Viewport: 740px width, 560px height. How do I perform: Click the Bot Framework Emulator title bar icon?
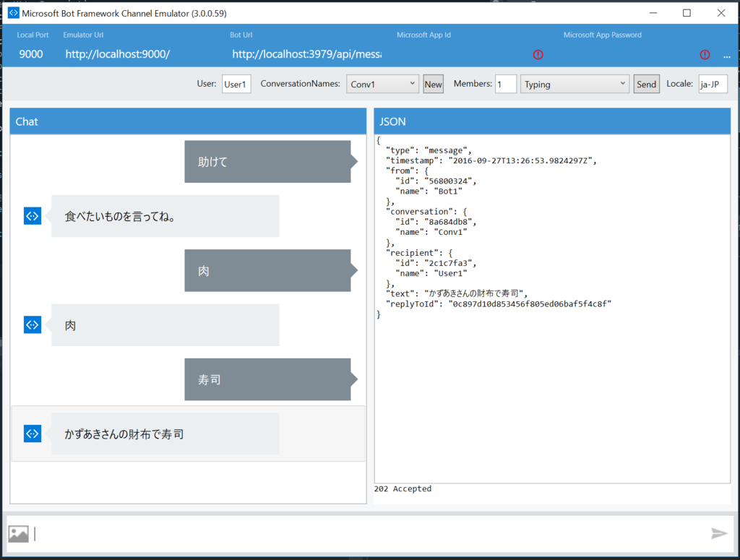13,13
